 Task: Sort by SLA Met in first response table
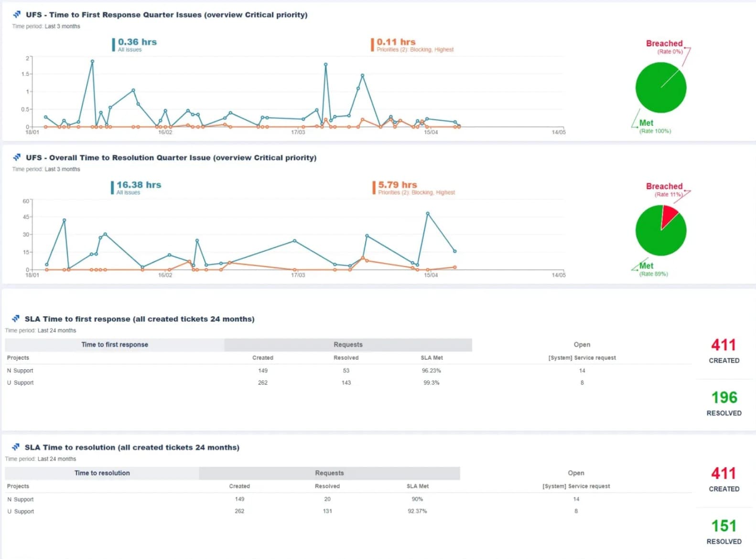click(x=432, y=358)
